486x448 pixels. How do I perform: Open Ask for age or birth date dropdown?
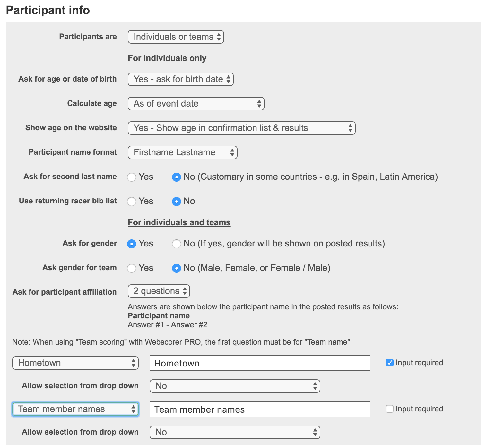point(180,79)
